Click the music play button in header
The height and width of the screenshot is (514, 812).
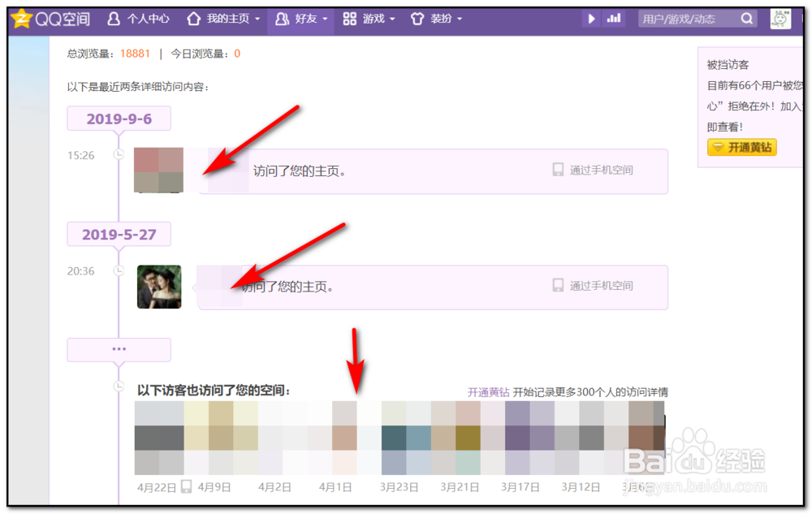tap(591, 19)
